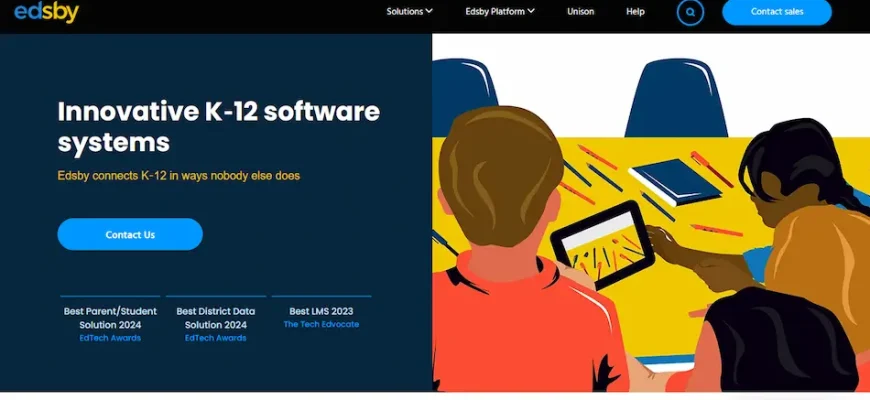The image size is (870, 400).
Task: Open EdTech Awards link under Best District Data Solution
Action: click(x=215, y=338)
